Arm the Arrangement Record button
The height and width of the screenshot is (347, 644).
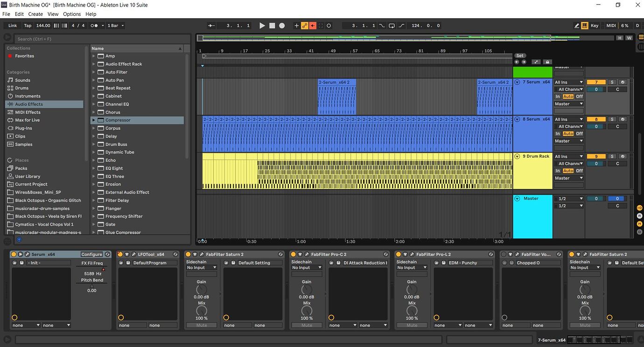click(282, 26)
